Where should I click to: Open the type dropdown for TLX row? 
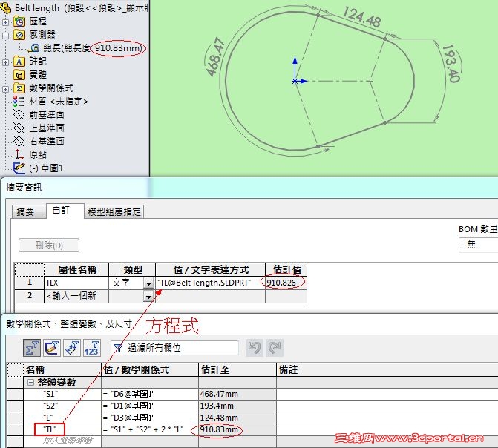148,283
